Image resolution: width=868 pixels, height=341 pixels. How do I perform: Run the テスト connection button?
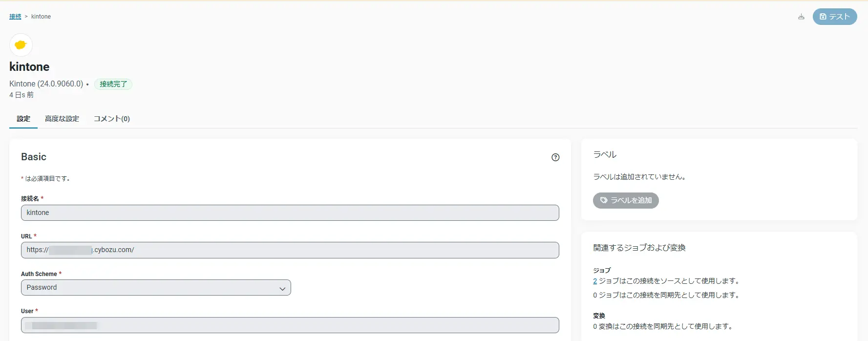point(835,17)
